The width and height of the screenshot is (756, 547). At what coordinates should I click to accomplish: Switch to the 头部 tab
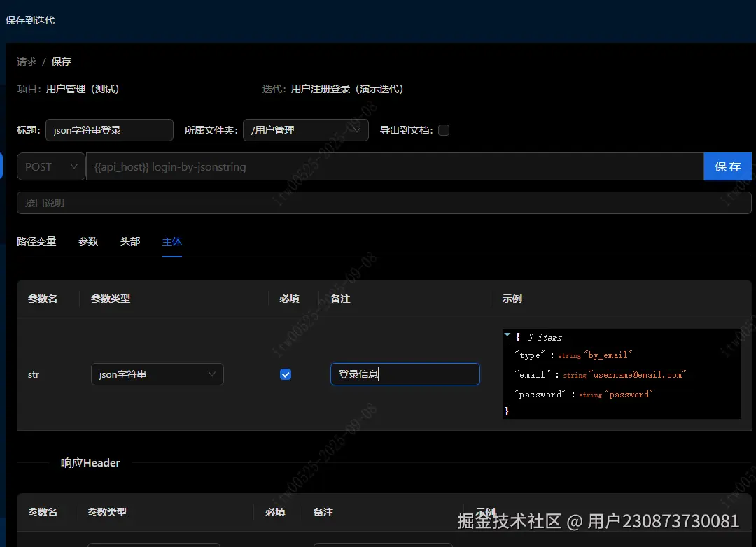click(130, 241)
